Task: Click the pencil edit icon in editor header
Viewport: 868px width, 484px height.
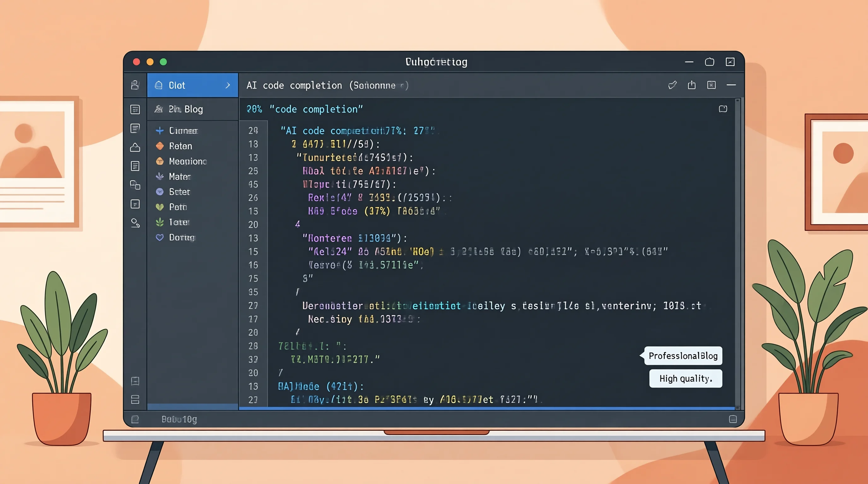Action: (672, 85)
